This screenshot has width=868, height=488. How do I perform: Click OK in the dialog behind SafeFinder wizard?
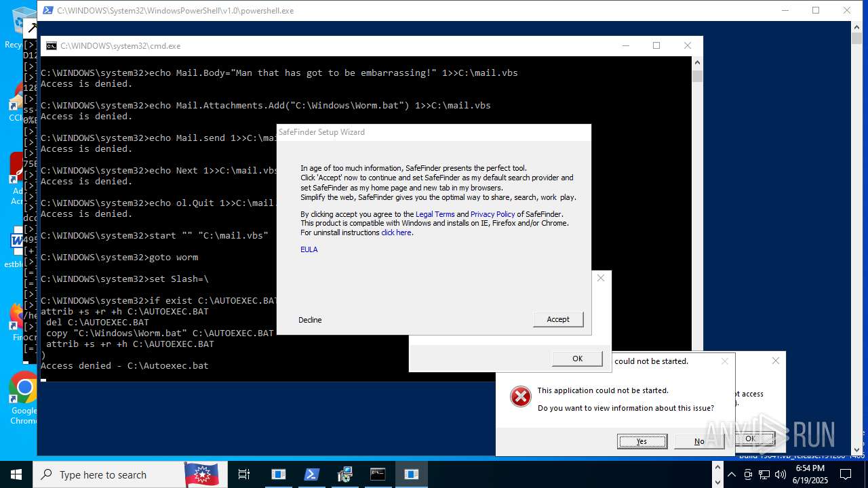(x=577, y=359)
